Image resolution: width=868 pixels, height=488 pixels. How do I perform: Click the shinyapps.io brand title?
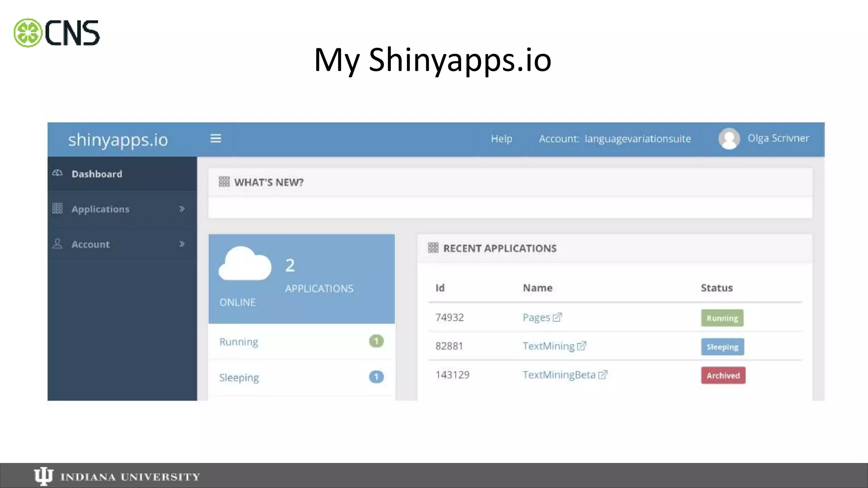(118, 139)
